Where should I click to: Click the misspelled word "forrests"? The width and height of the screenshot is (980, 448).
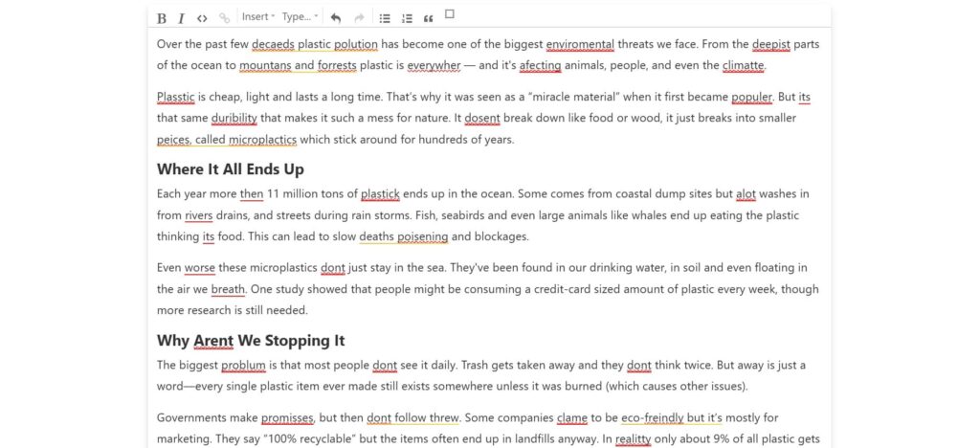coord(337,66)
